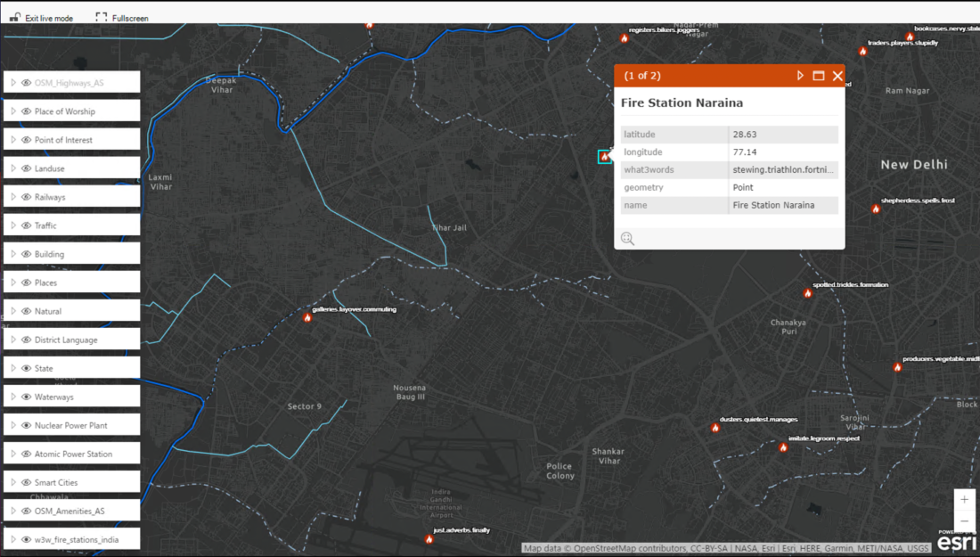Viewport: 980px width, 557px height.
Task: Zoom to feature magnifier in popup
Action: (627, 238)
